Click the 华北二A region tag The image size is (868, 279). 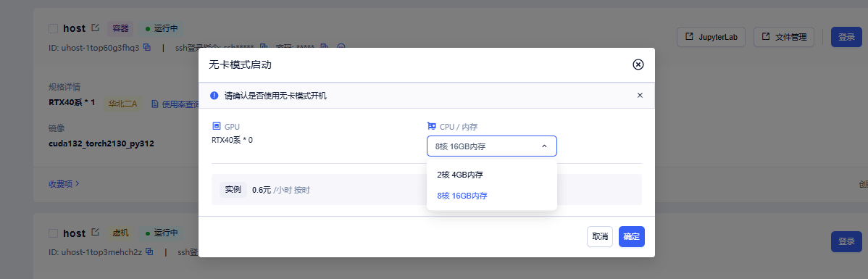[123, 104]
